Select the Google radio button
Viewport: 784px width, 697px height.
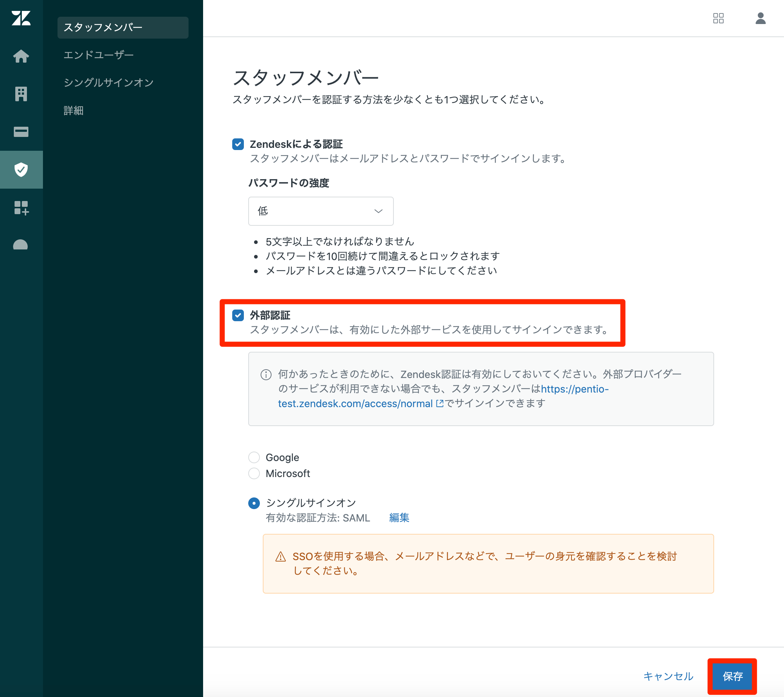coord(254,457)
